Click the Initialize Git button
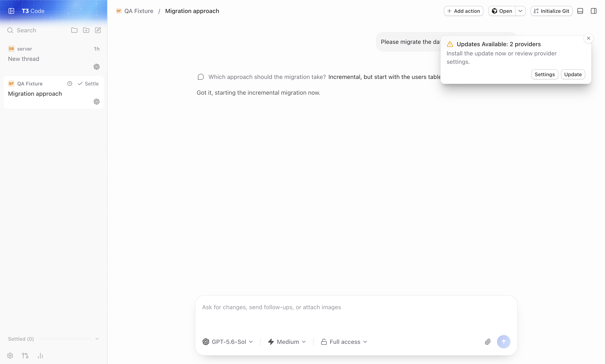 pyautogui.click(x=551, y=11)
